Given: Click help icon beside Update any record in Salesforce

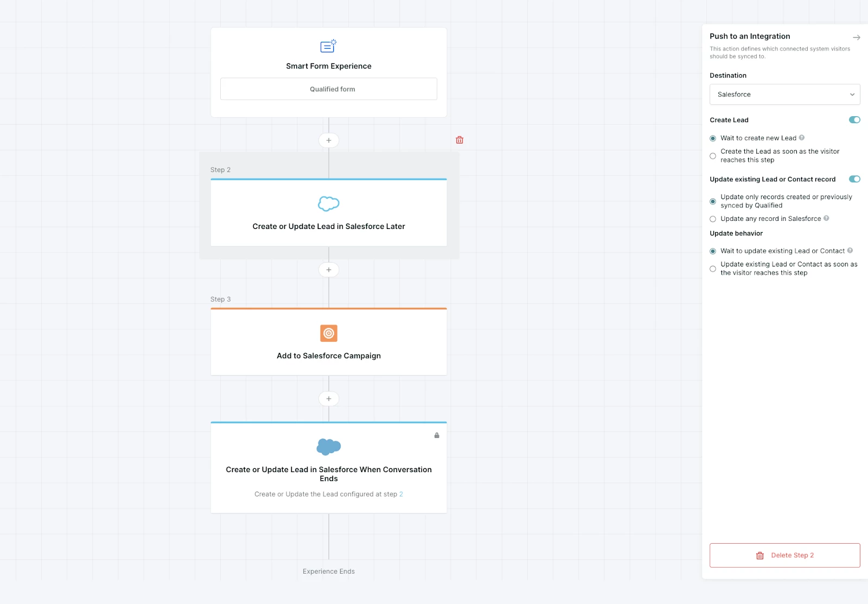Looking at the screenshot, I should (826, 218).
